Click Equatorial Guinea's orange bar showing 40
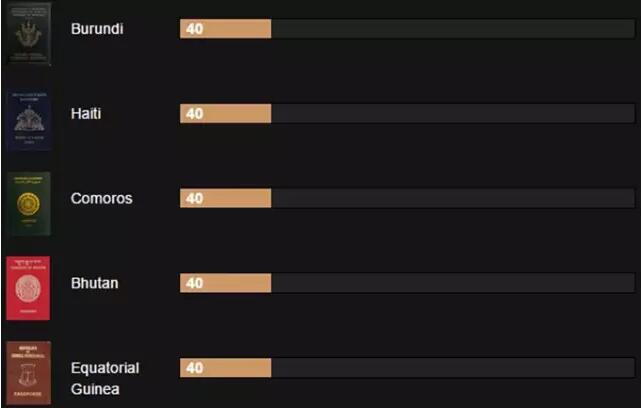This screenshot has width=642, height=409. click(x=225, y=368)
